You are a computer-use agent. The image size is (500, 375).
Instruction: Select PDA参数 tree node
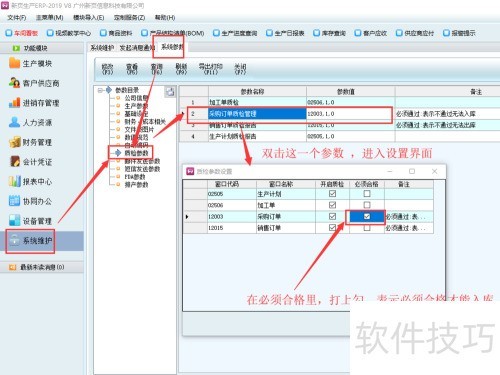coord(135,177)
